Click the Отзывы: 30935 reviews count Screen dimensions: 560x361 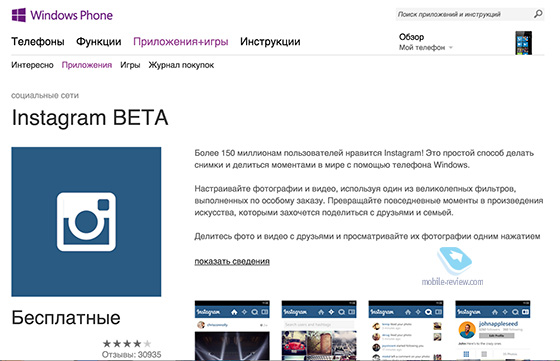131,355
